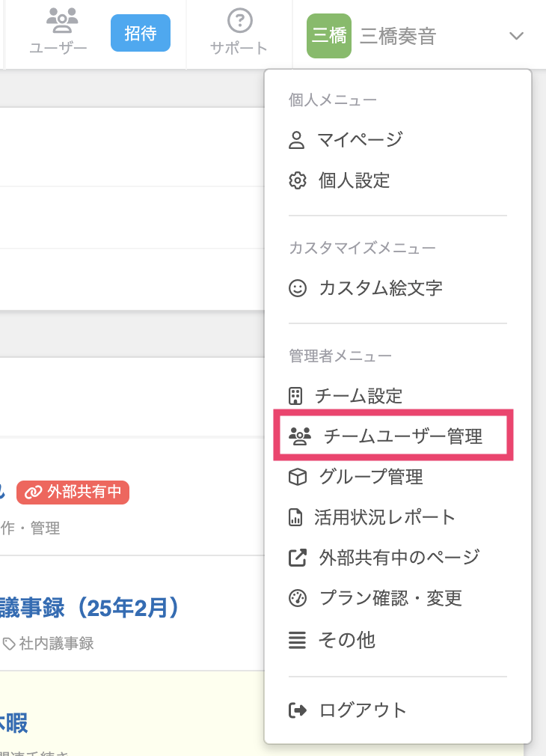Image resolution: width=546 pixels, height=756 pixels.
Task: Click the 個人設定 gear icon
Action: (x=298, y=181)
